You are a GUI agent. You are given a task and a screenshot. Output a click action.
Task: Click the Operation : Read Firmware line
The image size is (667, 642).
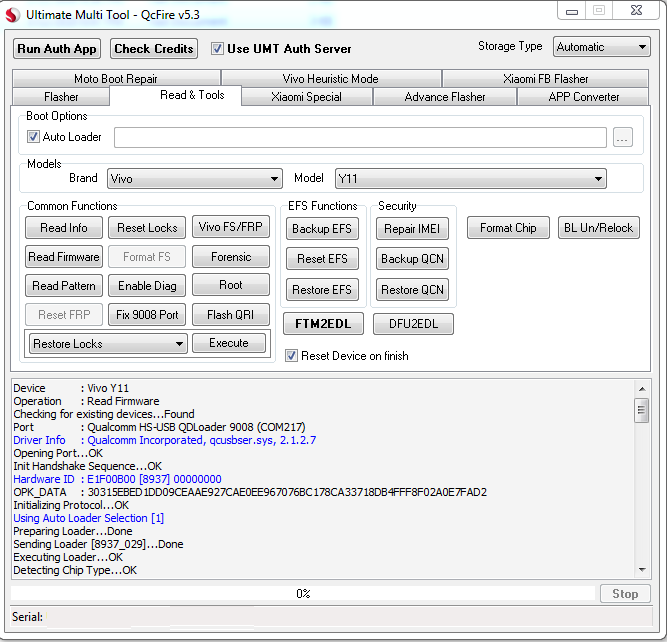[x=86, y=401]
